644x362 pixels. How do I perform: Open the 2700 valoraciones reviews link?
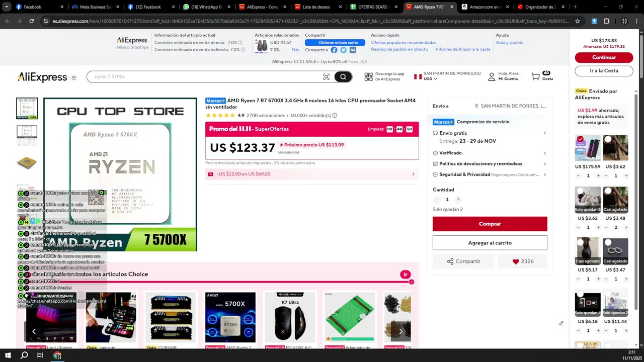[x=266, y=116]
